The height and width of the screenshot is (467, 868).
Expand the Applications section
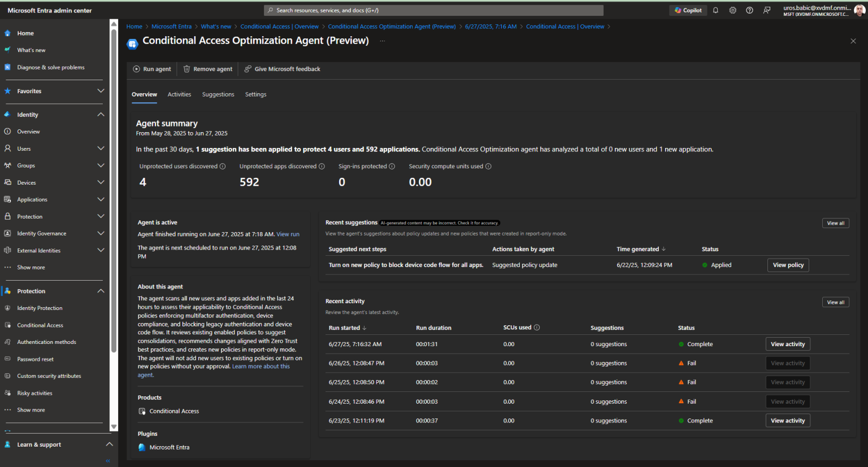101,199
